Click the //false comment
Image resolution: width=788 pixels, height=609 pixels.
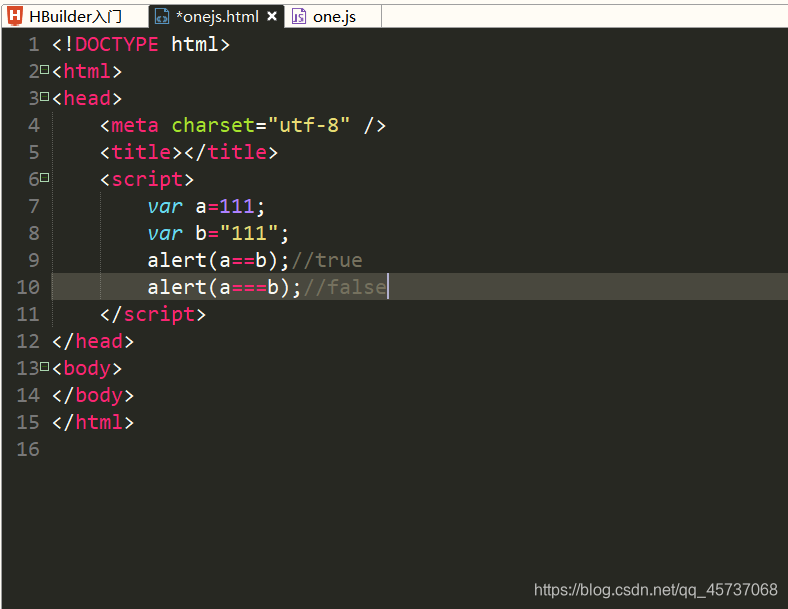(345, 287)
